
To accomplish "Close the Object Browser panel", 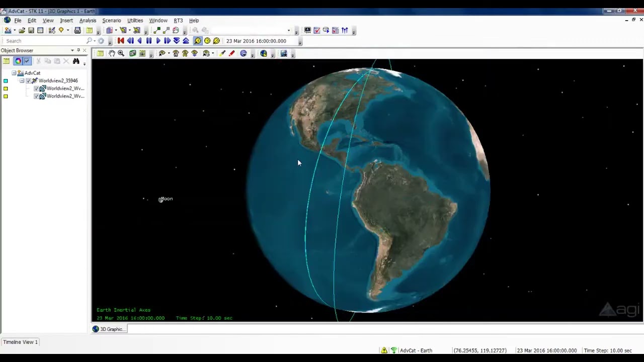I will click(x=84, y=50).
